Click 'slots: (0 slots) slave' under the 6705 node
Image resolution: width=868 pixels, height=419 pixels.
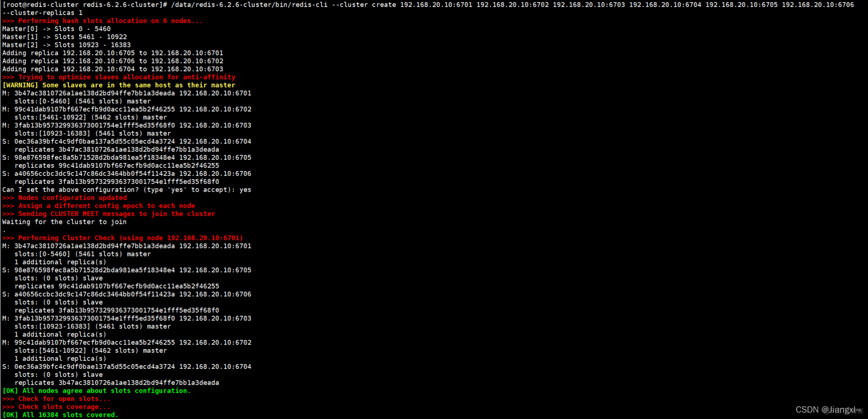58,278
